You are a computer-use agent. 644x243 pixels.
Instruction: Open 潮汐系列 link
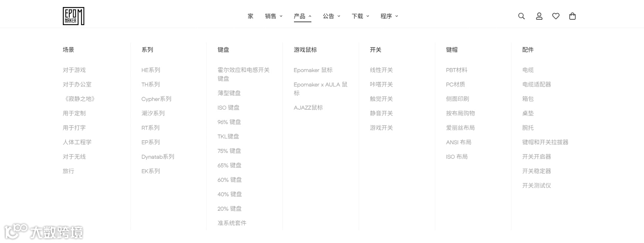(153, 113)
